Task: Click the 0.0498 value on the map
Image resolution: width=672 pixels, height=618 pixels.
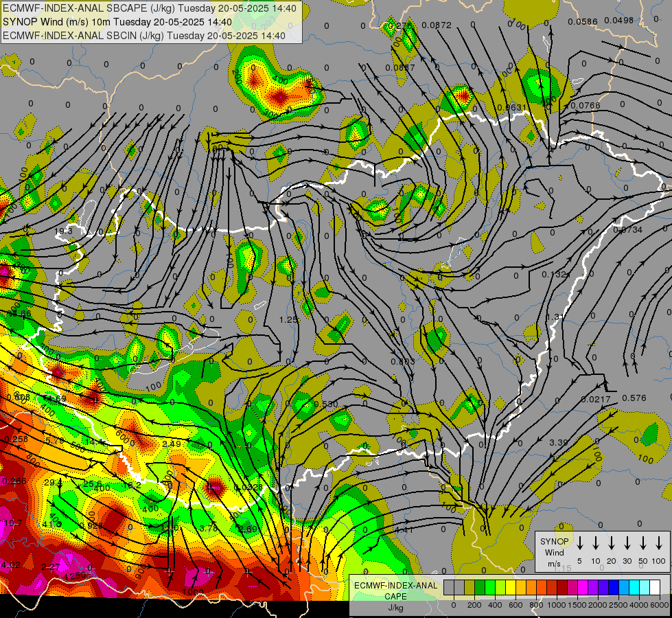Action: pyautogui.click(x=619, y=20)
